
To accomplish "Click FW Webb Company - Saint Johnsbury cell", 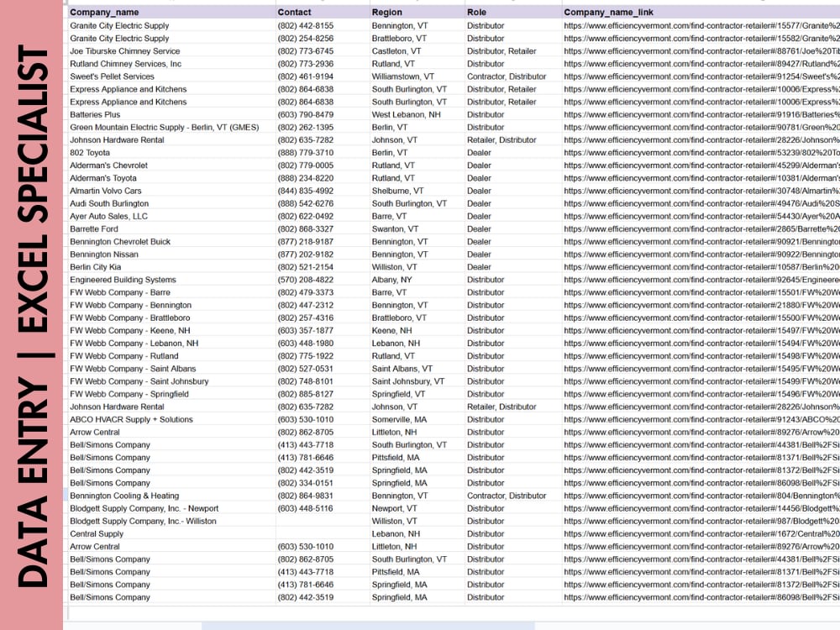I will click(172, 381).
